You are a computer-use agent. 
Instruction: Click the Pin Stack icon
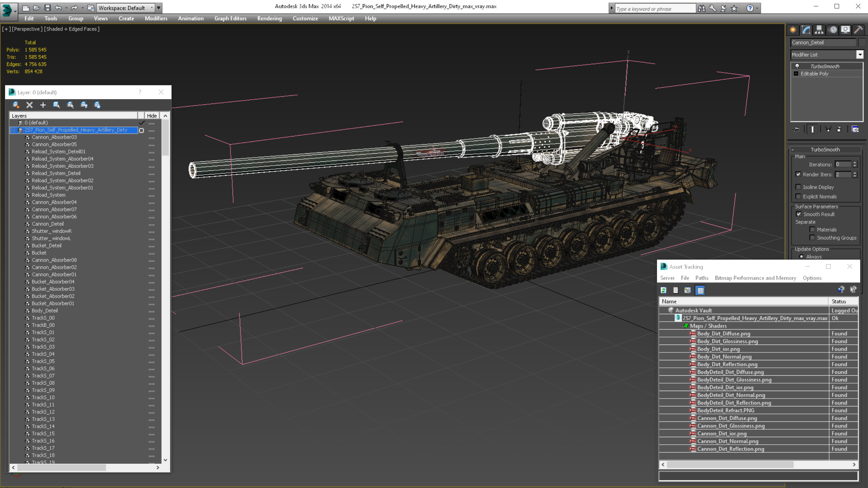797,129
